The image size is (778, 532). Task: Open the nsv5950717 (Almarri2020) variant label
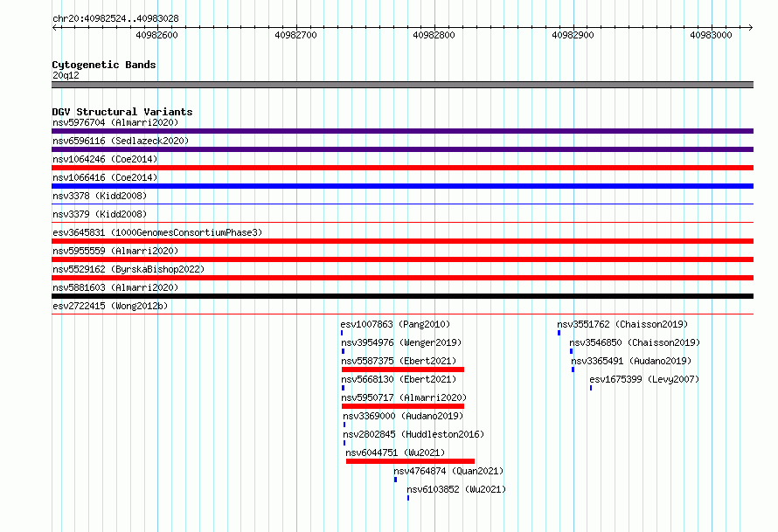click(x=404, y=397)
